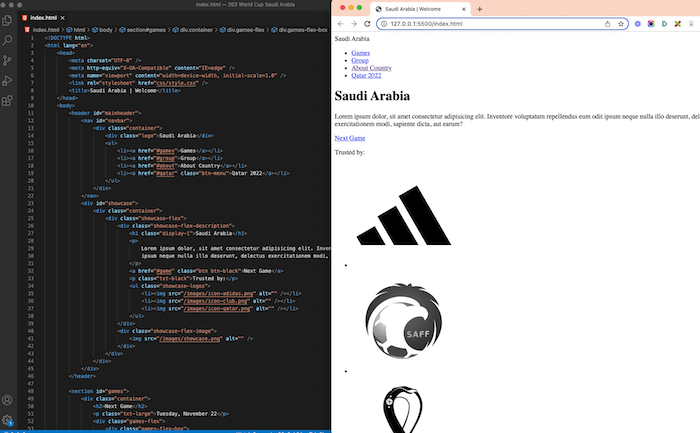Viewport: 700px width, 433px height.
Task: Select div.games-flex in the breadcrumb
Action: point(246,30)
